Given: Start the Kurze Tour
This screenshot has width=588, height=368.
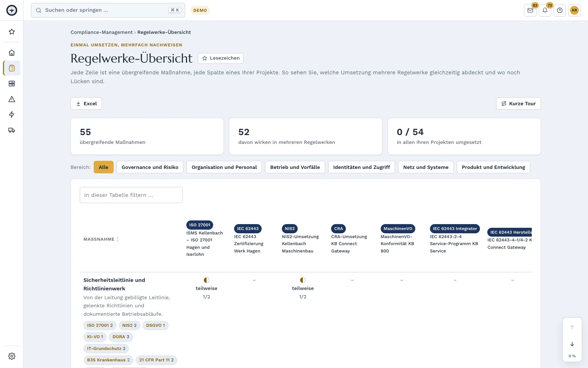Looking at the screenshot, I should [519, 103].
